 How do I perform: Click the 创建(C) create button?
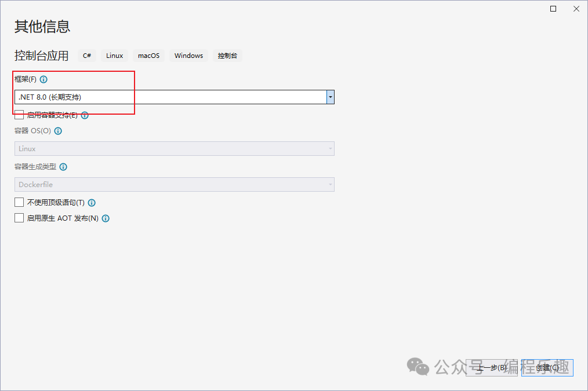(547, 368)
